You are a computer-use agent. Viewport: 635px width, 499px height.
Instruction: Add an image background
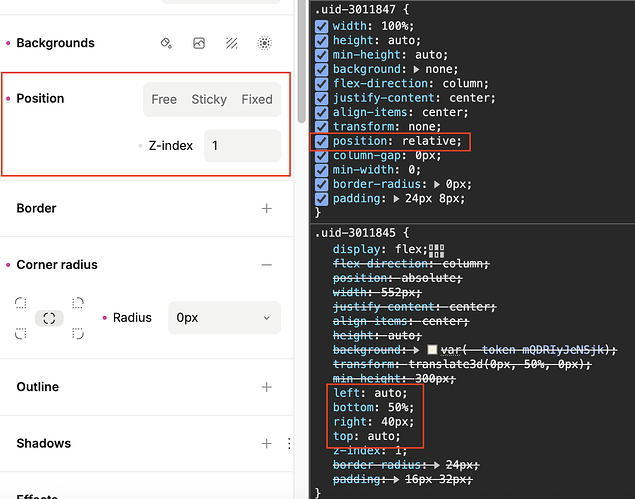click(199, 43)
